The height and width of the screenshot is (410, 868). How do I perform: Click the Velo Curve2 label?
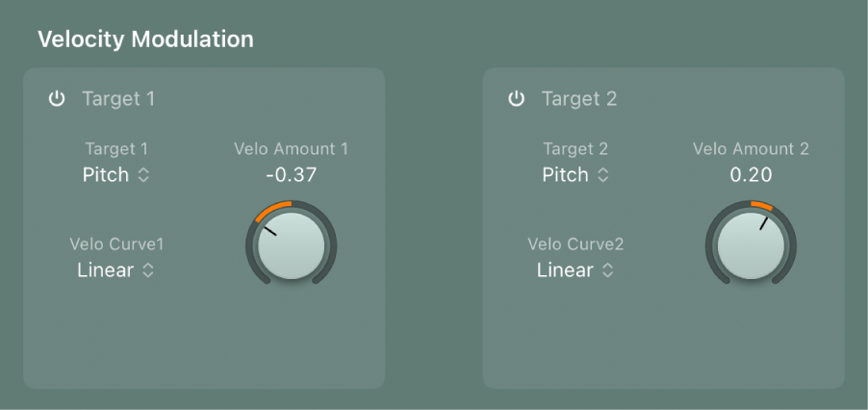575,244
